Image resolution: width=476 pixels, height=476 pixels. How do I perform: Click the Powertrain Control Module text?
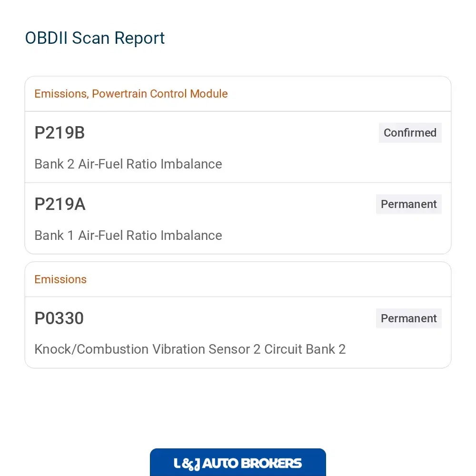pyautogui.click(x=159, y=94)
